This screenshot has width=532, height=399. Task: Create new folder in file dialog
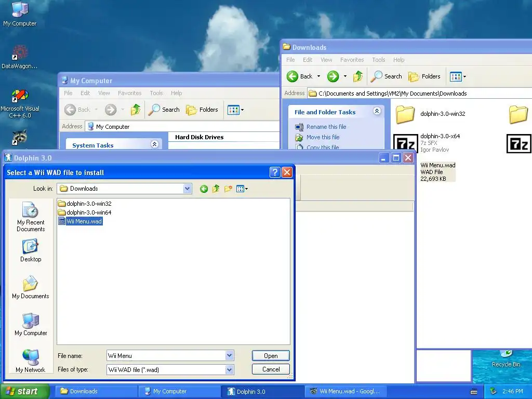228,189
